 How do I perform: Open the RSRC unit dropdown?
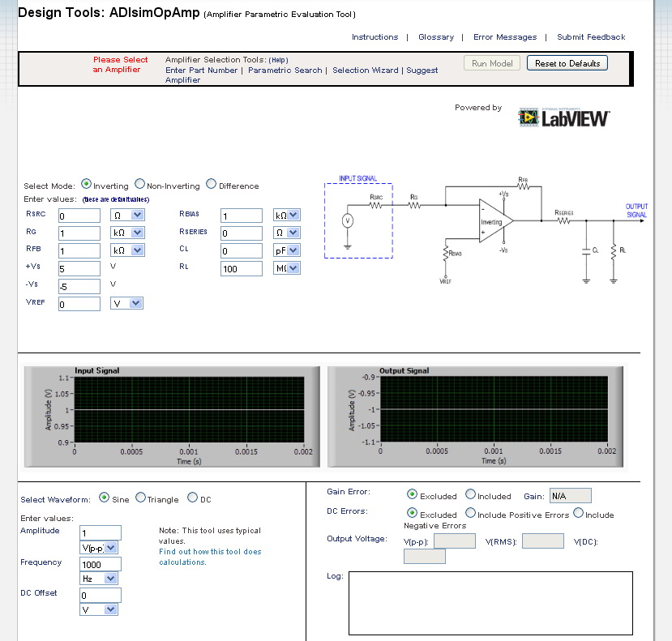tap(128, 215)
